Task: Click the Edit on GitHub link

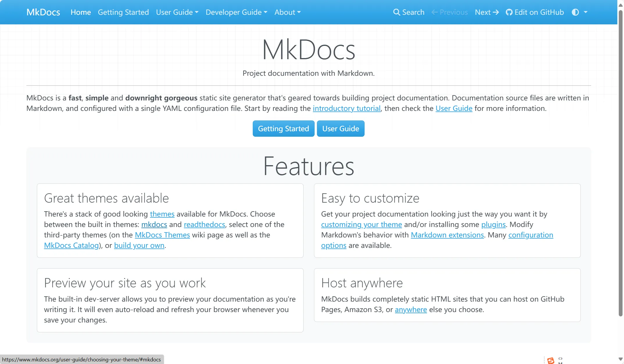Action: click(x=535, y=12)
